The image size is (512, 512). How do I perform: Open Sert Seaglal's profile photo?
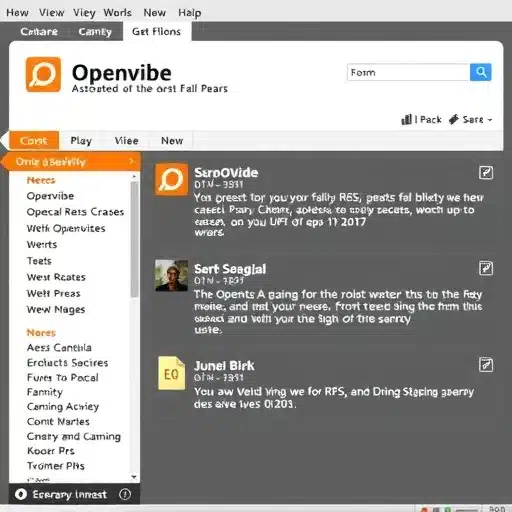click(x=171, y=276)
